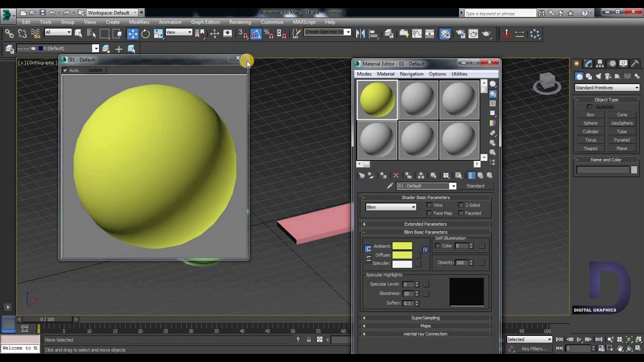This screenshot has width=644, height=362.
Task: Click the Reset Map red X icon
Action: (x=396, y=175)
